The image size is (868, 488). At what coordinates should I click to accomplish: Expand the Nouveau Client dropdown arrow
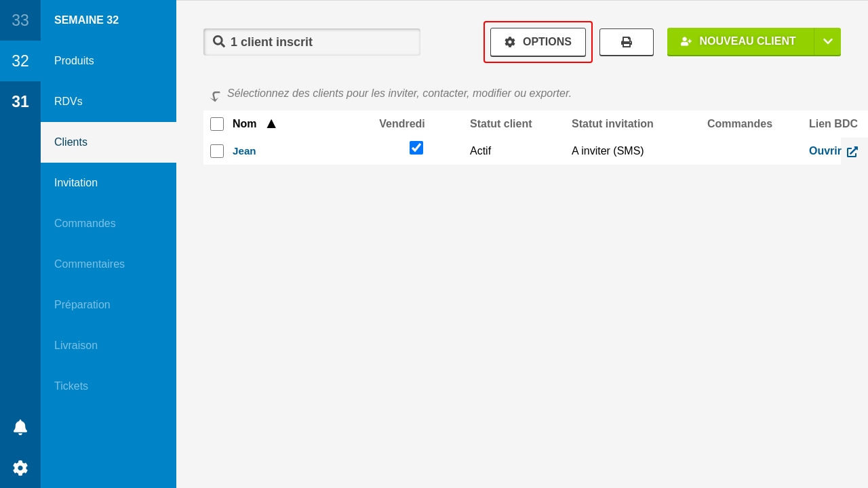827,41
